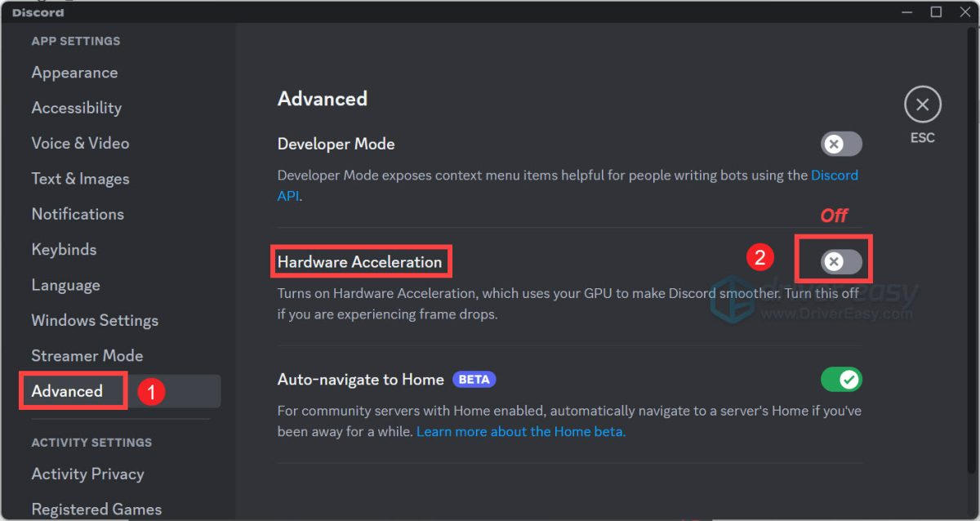
Task: Click the Developer Mode label
Action: 336,144
